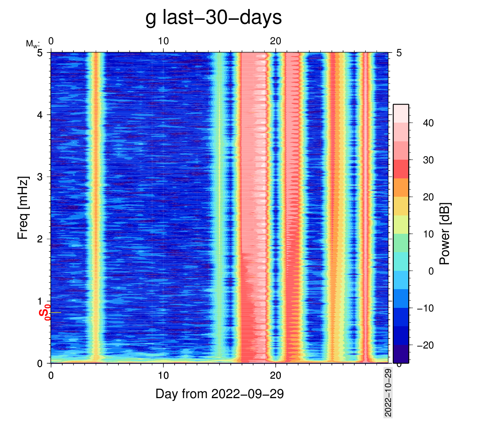This screenshot has width=504, height=428.
Task: Click the 20 tick on bottom day axis
Action: click(275, 376)
